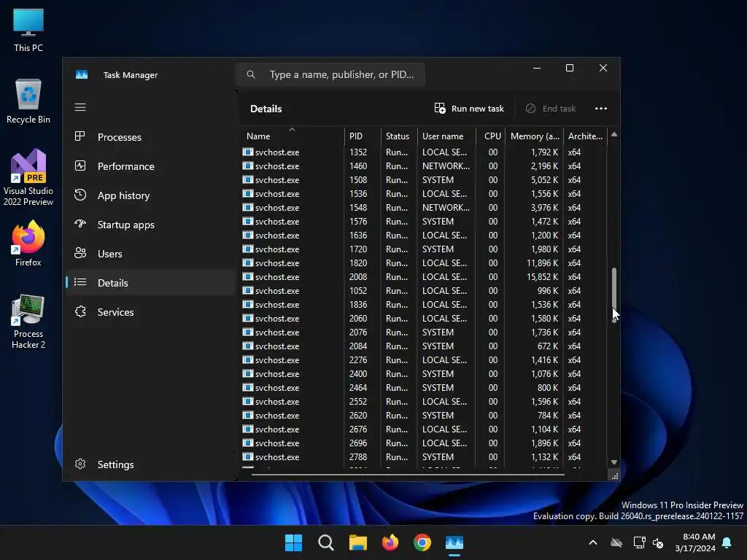Image resolution: width=747 pixels, height=560 pixels.
Task: Sort by the Memory column header
Action: pos(535,136)
